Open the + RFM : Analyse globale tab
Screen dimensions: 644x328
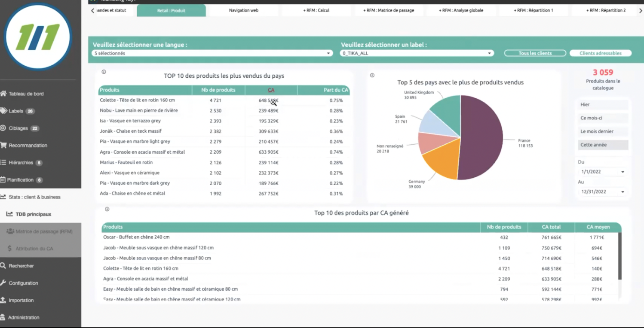[x=461, y=10]
